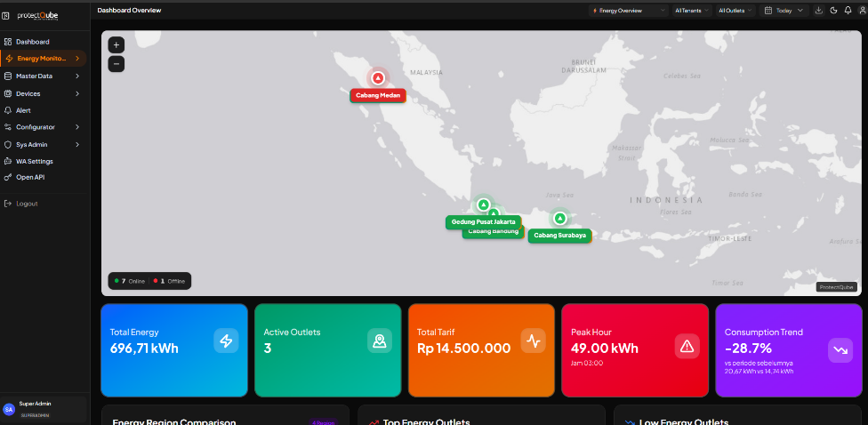Click the Master Data database icon
Screen dimensions: 868x425
(8, 76)
